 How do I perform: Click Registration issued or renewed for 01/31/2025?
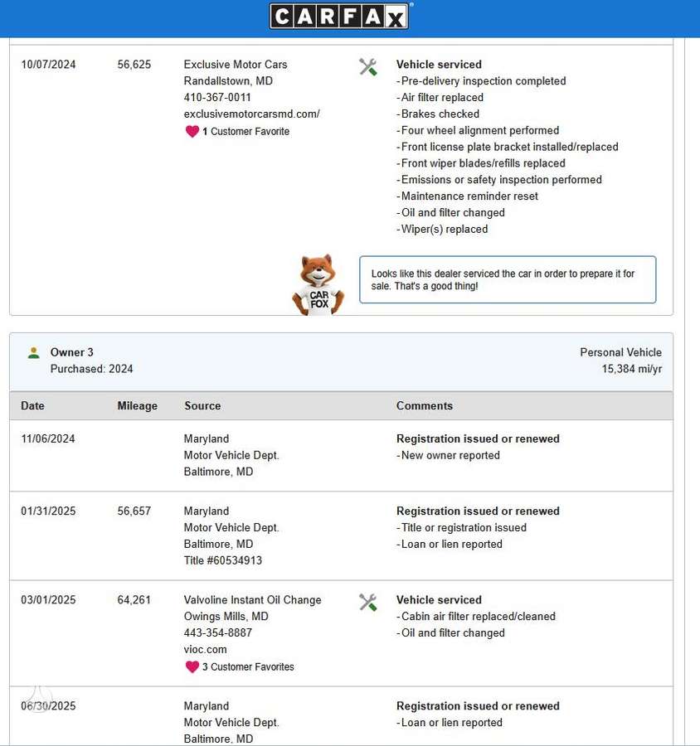[x=478, y=511]
